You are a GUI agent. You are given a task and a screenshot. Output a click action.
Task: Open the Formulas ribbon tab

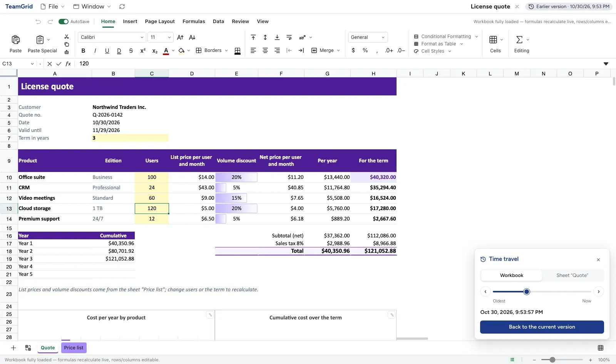(x=194, y=22)
